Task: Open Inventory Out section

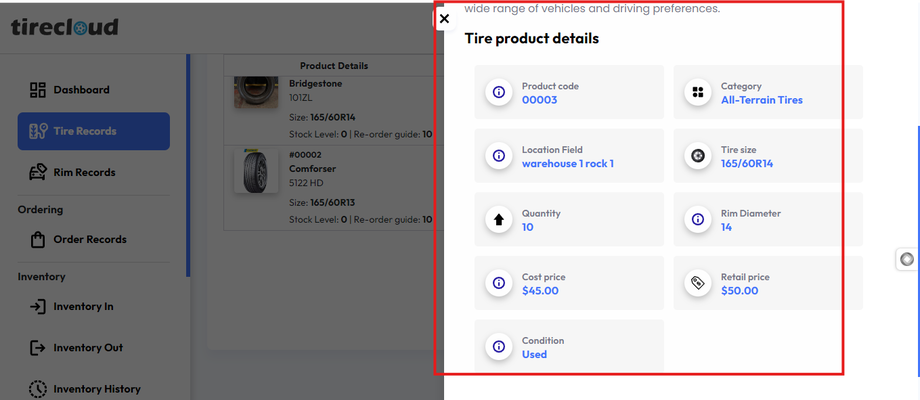Action: coord(88,348)
